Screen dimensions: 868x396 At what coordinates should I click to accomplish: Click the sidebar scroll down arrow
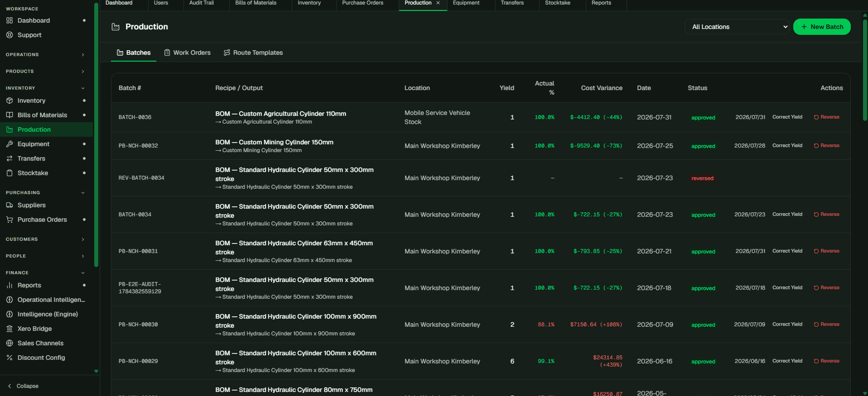96,371
